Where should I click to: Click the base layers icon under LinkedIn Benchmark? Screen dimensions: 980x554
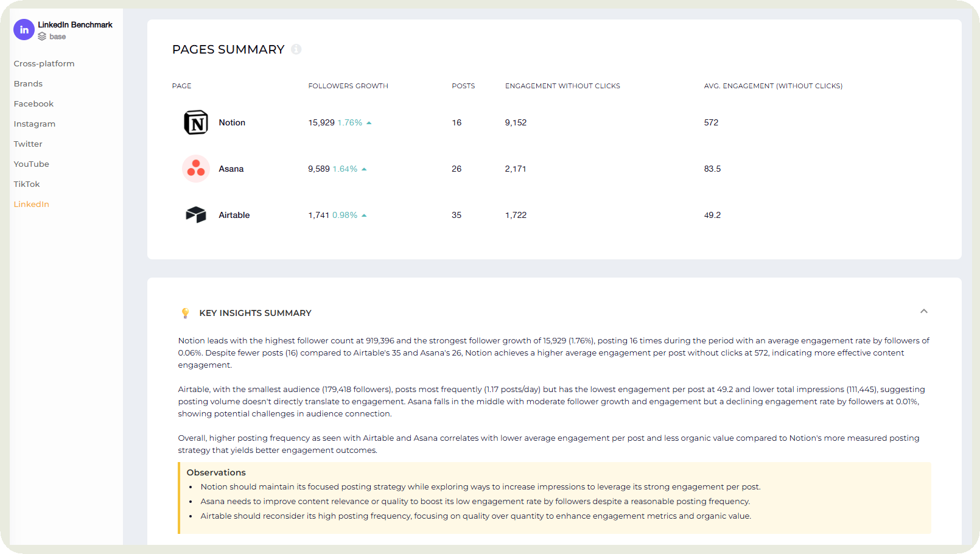coord(43,37)
